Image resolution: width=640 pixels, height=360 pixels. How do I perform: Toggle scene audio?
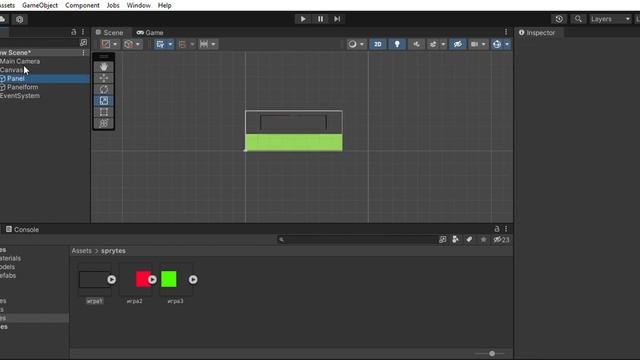click(x=416, y=44)
